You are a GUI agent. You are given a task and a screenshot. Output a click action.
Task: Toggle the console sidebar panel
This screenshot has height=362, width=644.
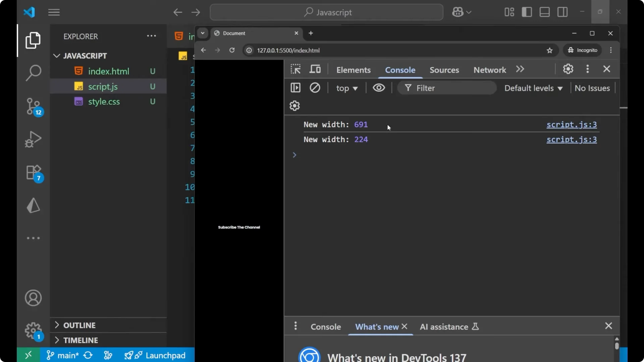pyautogui.click(x=296, y=88)
